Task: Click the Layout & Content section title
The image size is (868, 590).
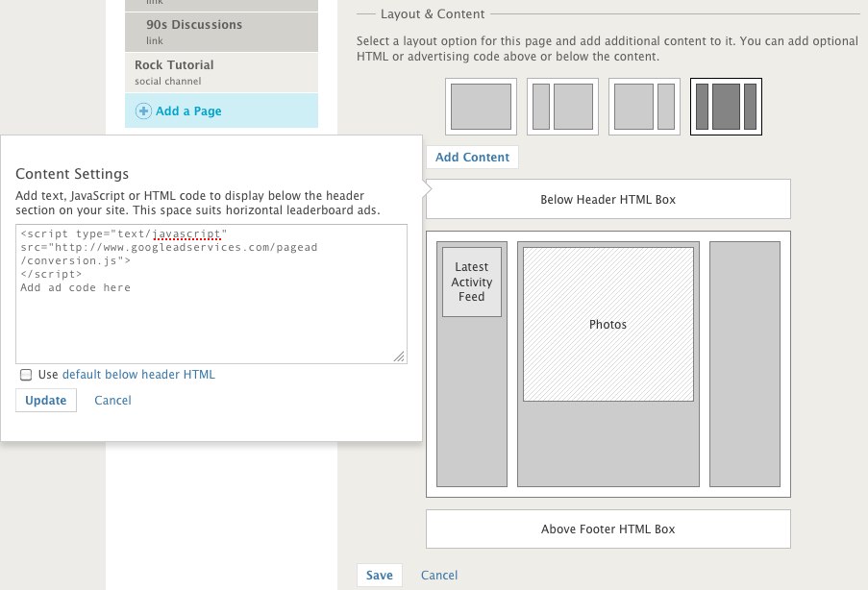Action: coord(433,13)
